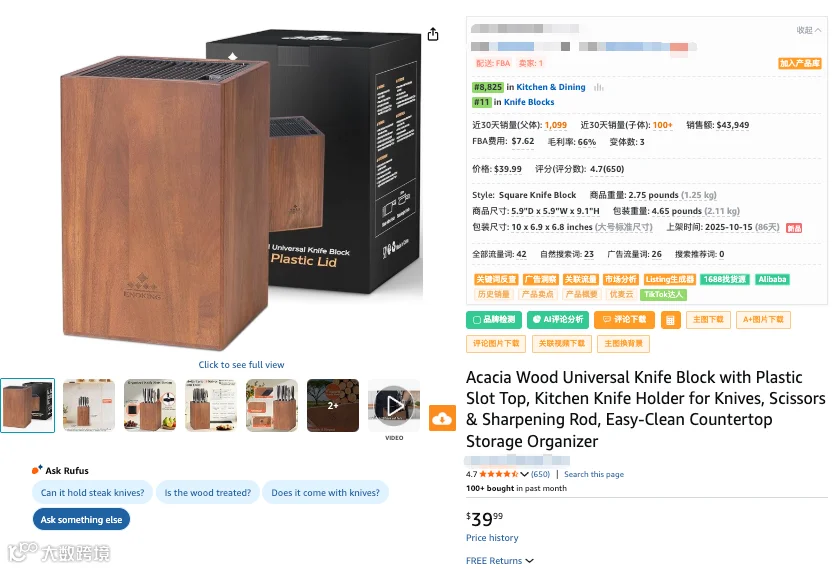Select the TikTok达人 tag
Viewport: 837px width, 569px height.
click(664, 294)
